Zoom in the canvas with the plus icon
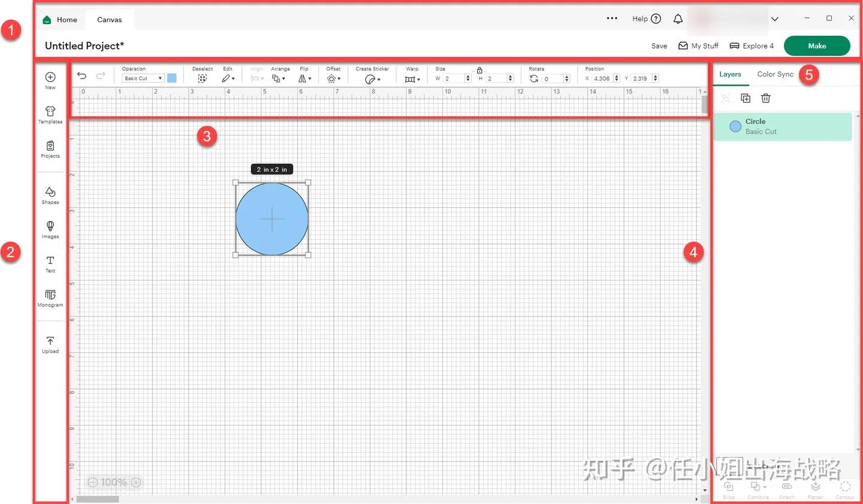This screenshot has height=504, width=863. pyautogui.click(x=136, y=482)
